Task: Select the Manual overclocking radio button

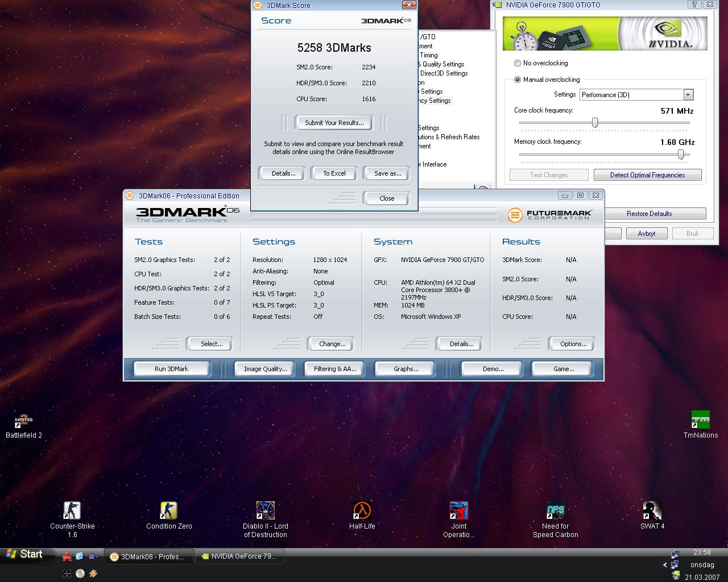Action: click(518, 80)
